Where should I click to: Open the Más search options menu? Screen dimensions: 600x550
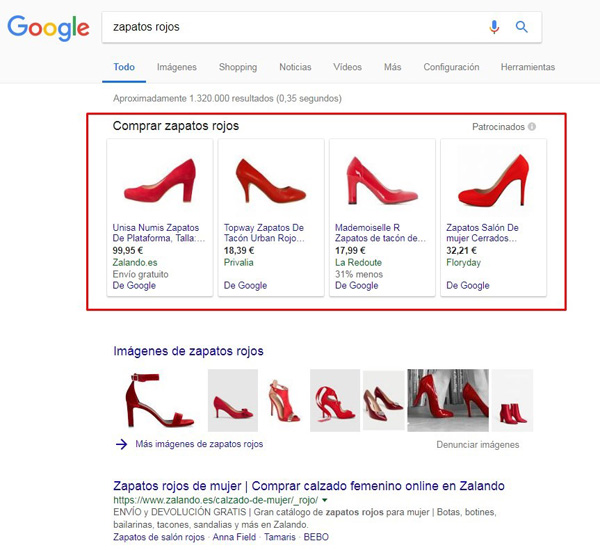point(392,67)
